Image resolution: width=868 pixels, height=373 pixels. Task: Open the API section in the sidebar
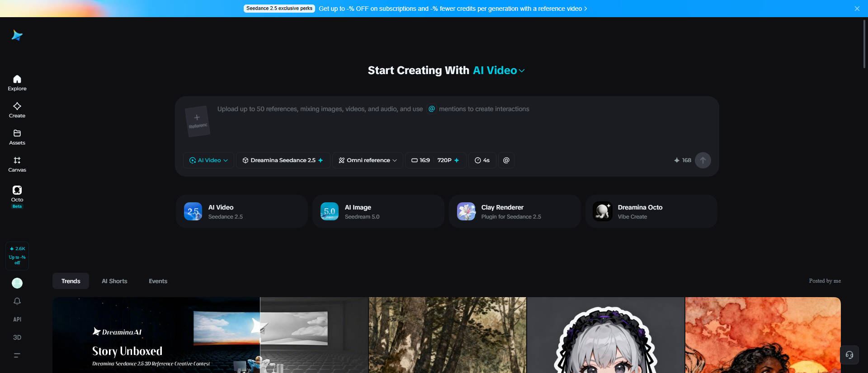coord(17,319)
